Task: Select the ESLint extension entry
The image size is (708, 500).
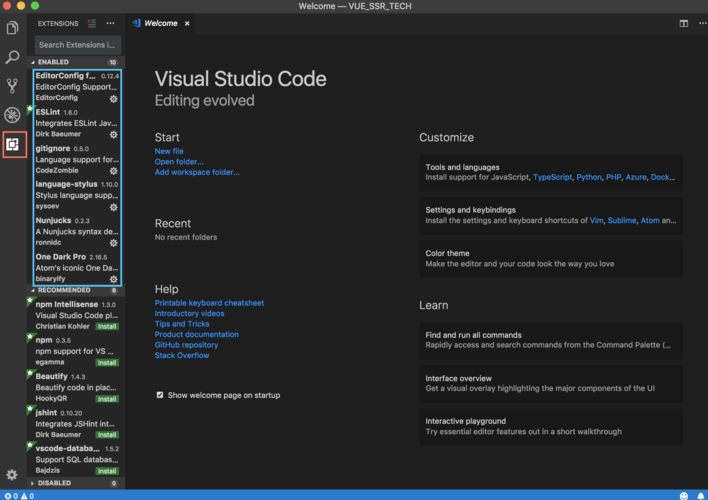Action: pyautogui.click(x=76, y=123)
